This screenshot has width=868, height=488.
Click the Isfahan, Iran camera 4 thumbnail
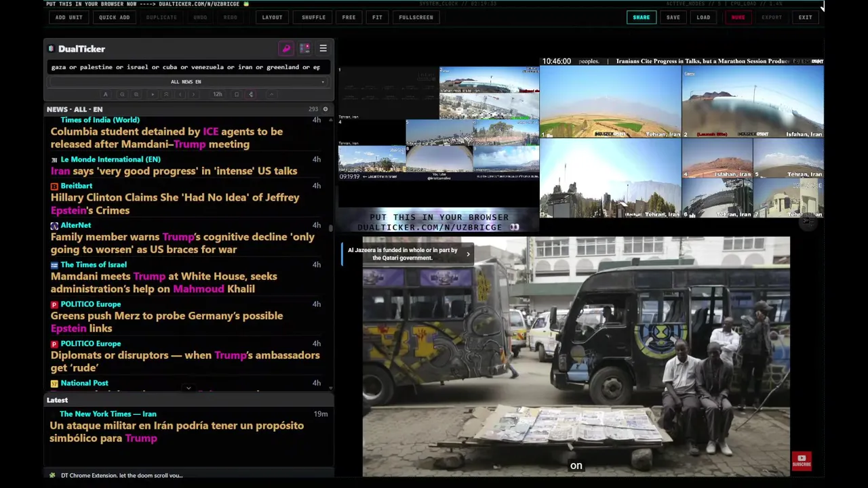tap(717, 158)
